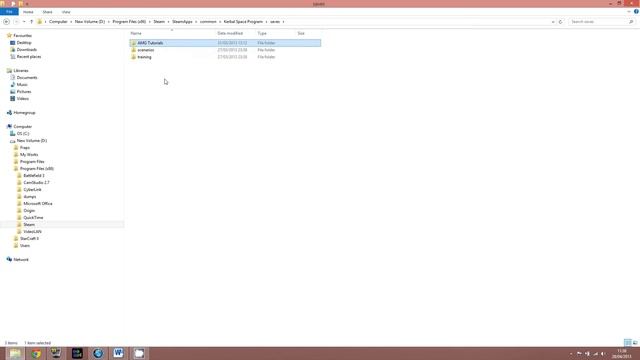Click the Favourites star icon in sidebar
Screen dimensions: 640x360
point(9,36)
